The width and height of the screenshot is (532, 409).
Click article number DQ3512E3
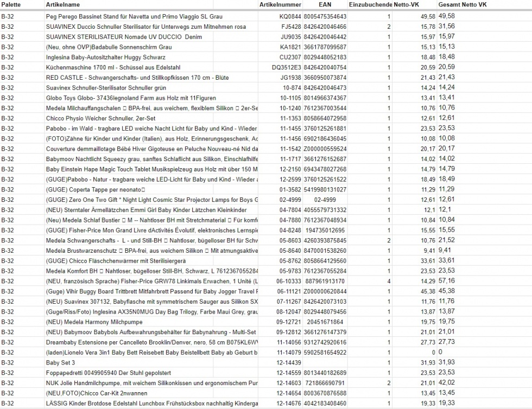(x=287, y=67)
